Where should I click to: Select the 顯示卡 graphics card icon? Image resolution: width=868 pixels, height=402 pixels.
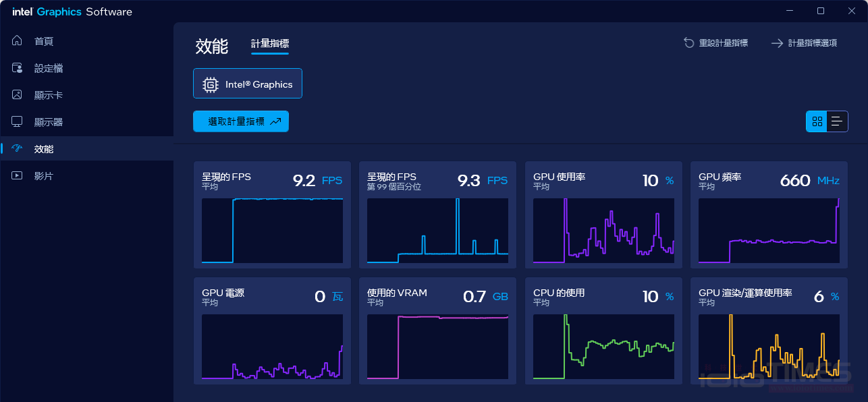coord(18,95)
